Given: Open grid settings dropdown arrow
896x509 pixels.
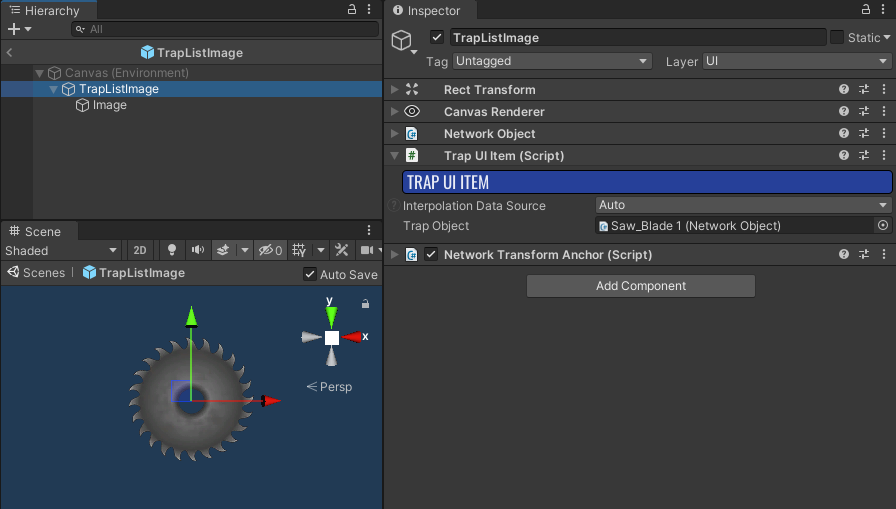Looking at the screenshot, I should pos(321,250).
